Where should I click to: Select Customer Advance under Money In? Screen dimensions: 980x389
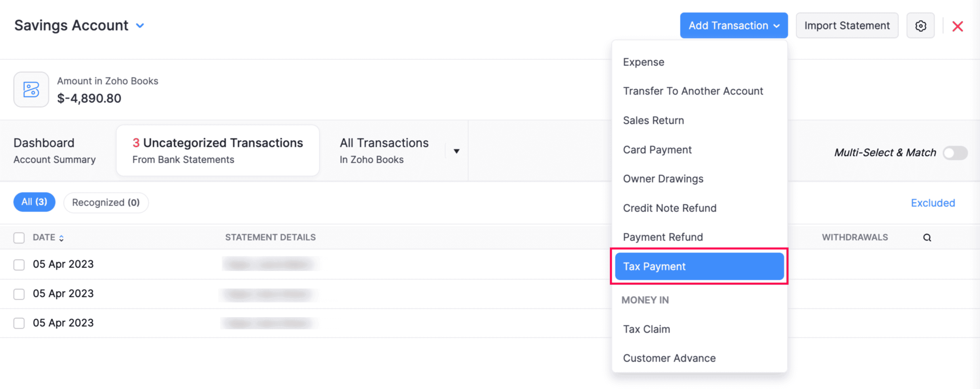(669, 358)
